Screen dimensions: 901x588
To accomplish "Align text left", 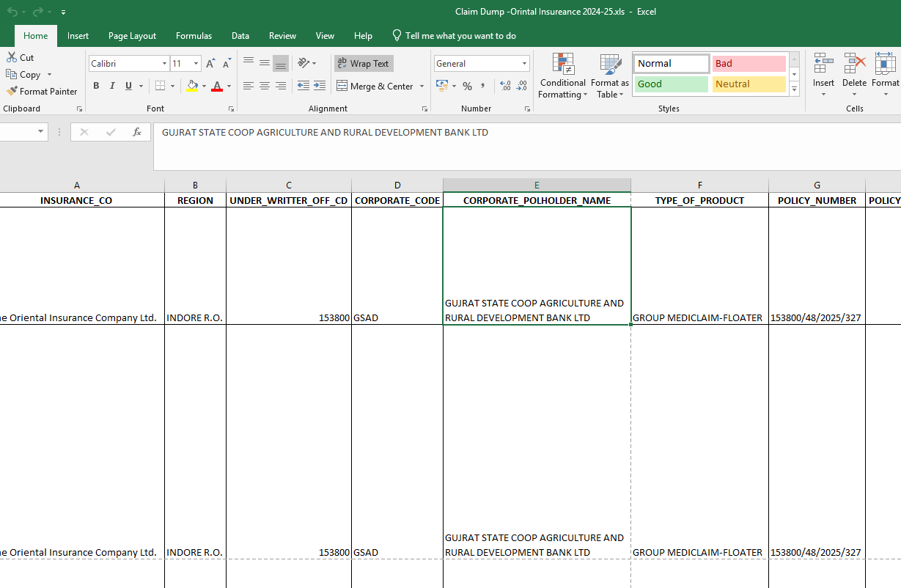I will [249, 86].
